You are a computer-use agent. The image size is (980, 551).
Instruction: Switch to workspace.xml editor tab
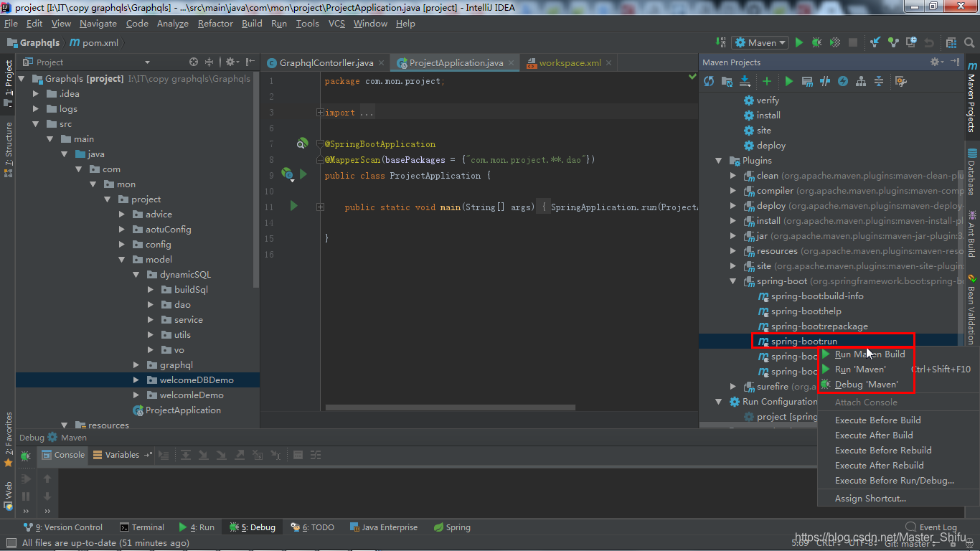pyautogui.click(x=570, y=62)
